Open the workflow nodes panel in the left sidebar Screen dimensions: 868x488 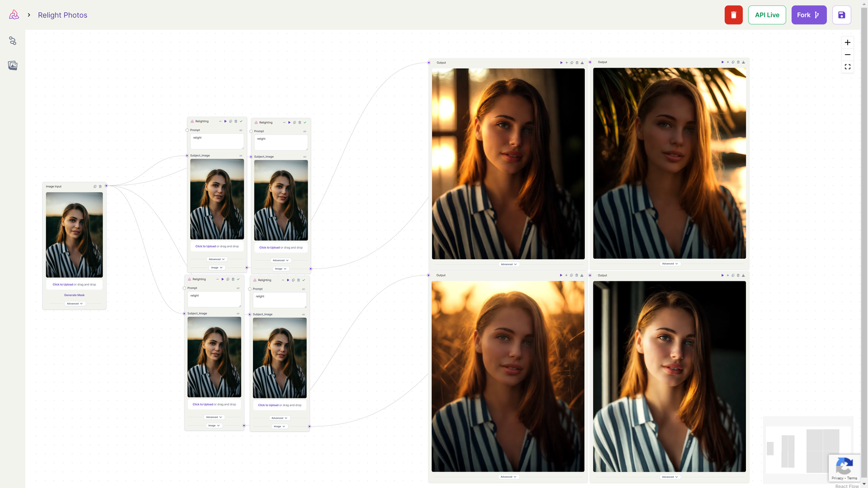pos(12,40)
